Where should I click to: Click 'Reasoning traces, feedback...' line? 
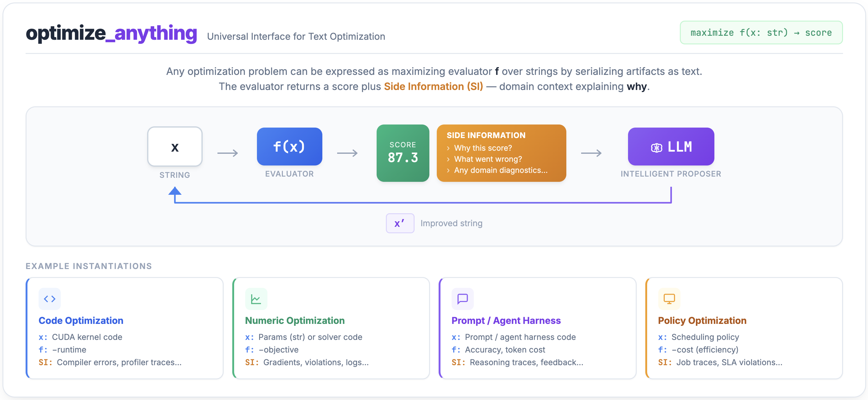tap(527, 362)
